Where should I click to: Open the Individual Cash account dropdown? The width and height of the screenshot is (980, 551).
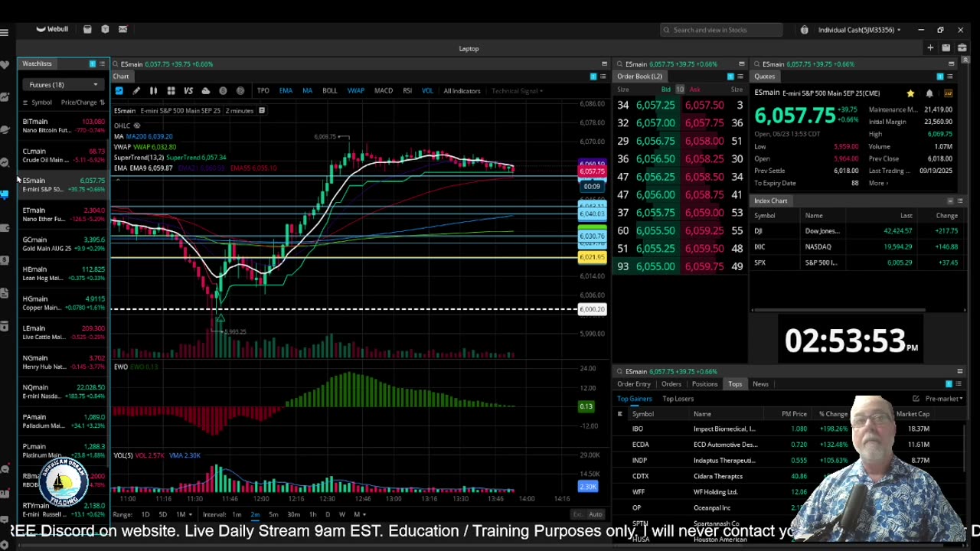[x=860, y=30]
